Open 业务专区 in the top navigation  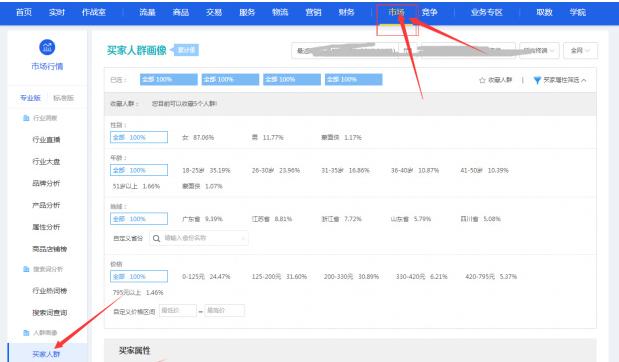(486, 12)
